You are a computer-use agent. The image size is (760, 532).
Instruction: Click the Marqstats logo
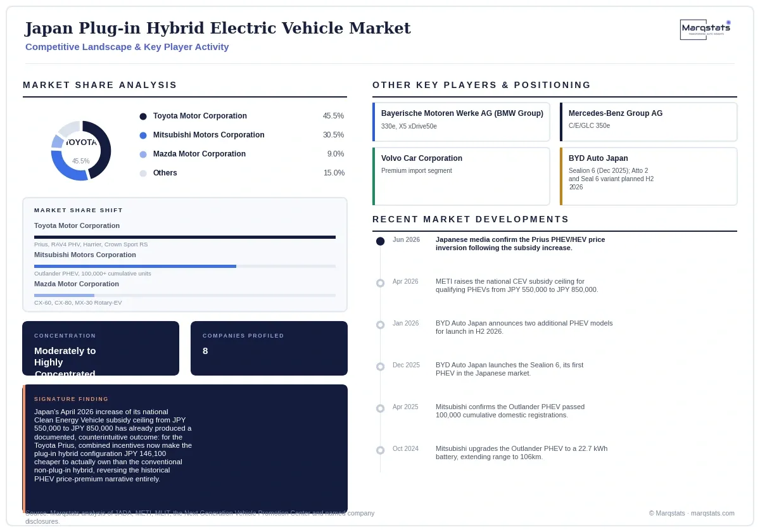click(706, 29)
